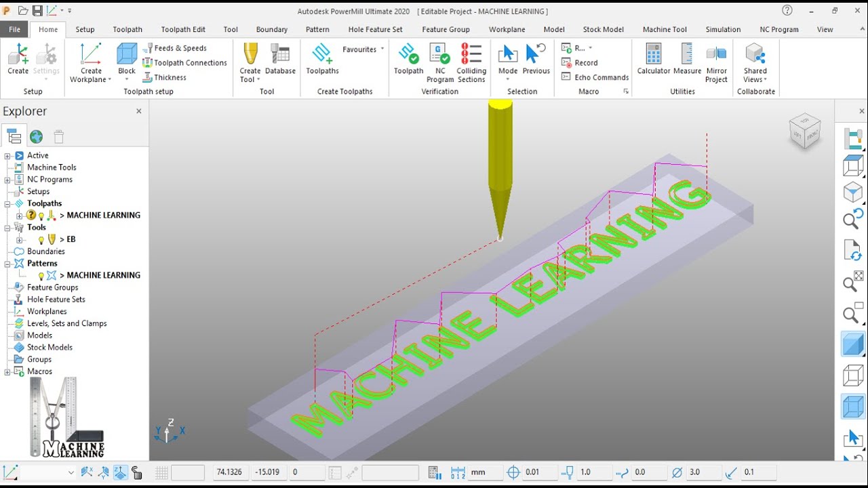Collapse the Patterns tree node
The image size is (868, 488).
pyautogui.click(x=7, y=264)
